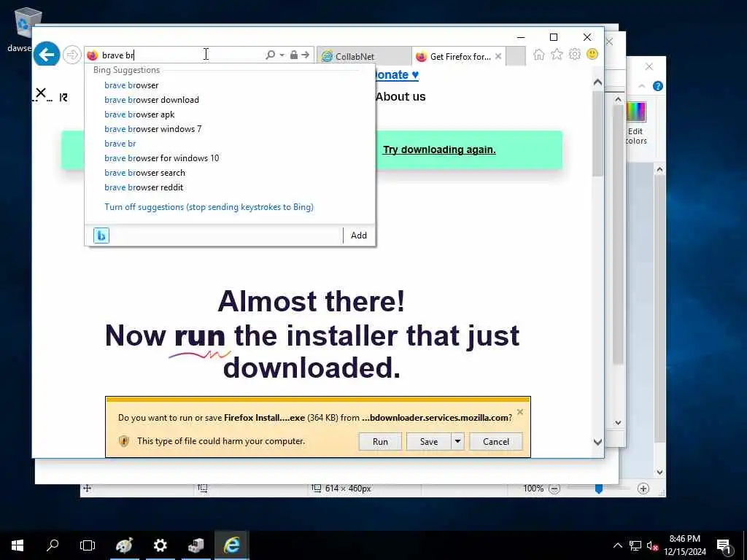Click the Internet Explorer taskbar icon

231,545
